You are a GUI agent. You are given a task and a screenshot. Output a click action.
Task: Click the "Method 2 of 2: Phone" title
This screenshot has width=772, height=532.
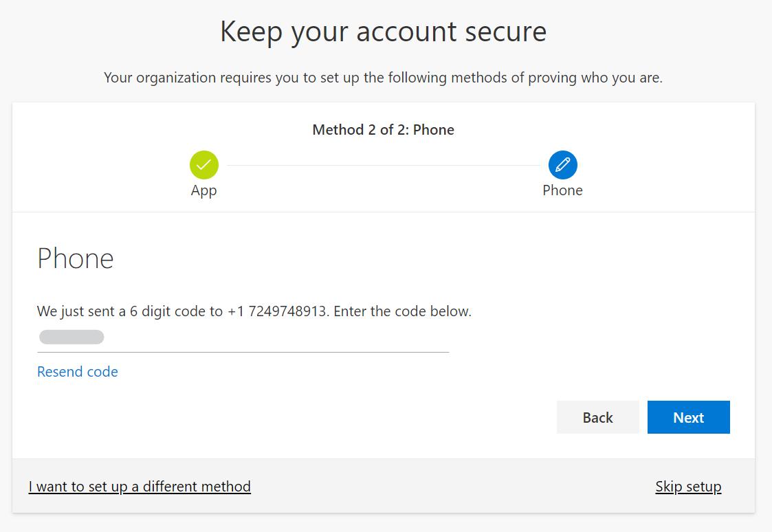(383, 130)
